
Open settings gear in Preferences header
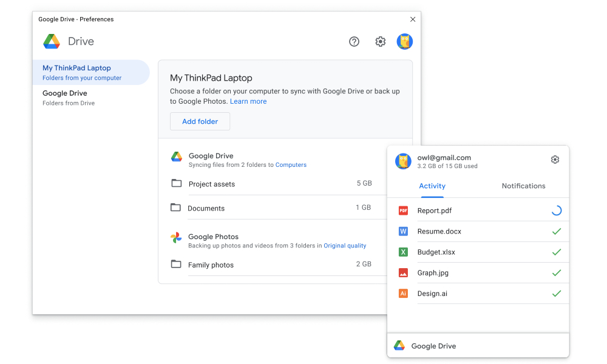380,41
